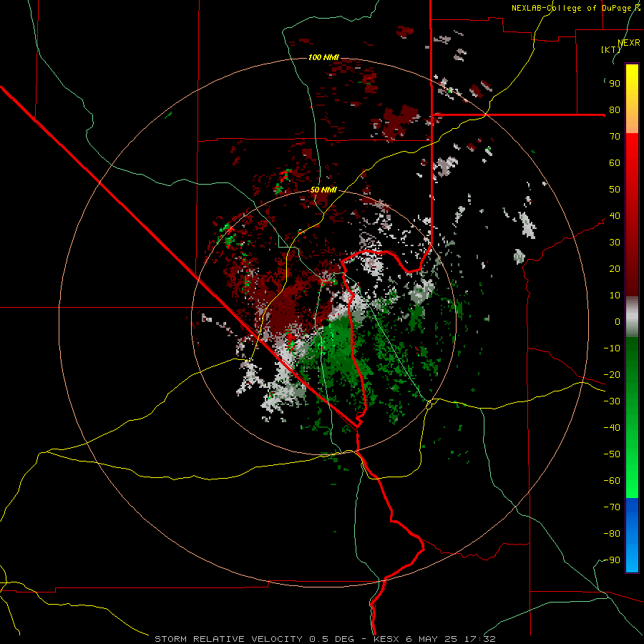Click the 60 value on velocity scale
The width and height of the screenshot is (644, 644).
pos(615,163)
